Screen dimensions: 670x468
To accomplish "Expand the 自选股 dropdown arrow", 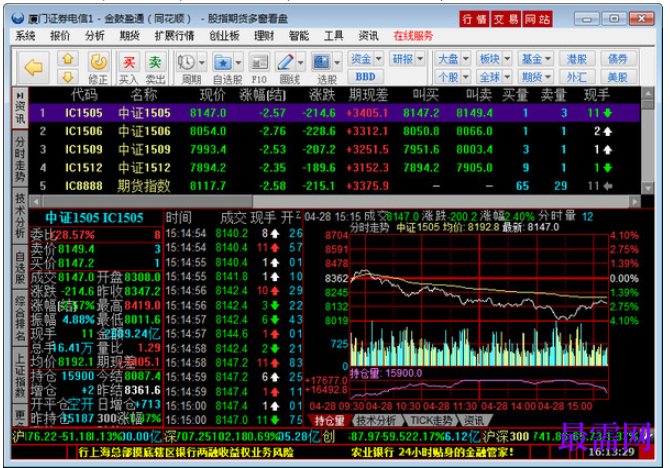I will point(238,63).
